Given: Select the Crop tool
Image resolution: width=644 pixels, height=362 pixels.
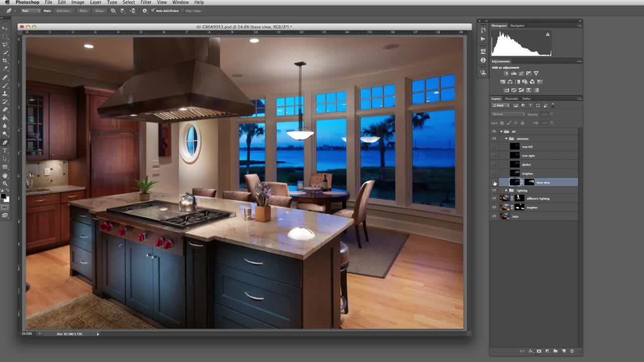Looking at the screenshot, I should 5,60.
